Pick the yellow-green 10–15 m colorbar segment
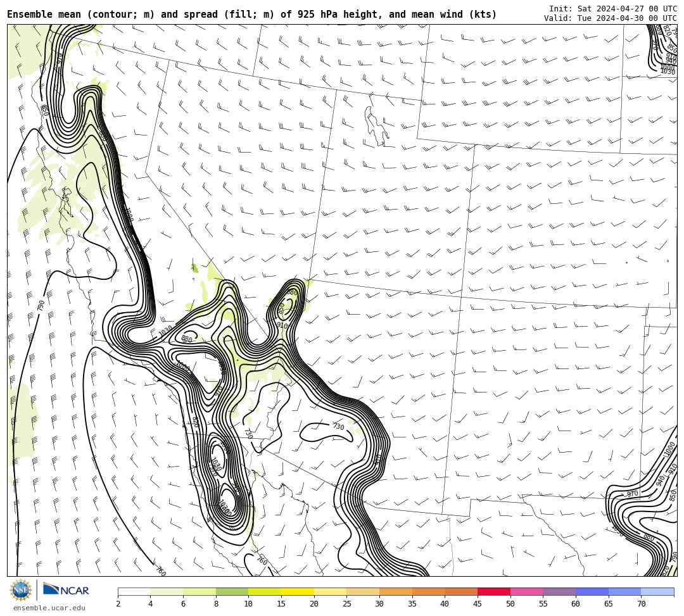 [x=265, y=591]
